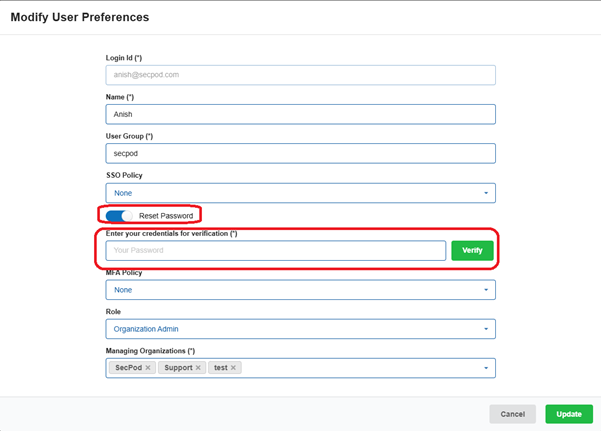This screenshot has height=431, width=601.
Task: Click empty space in Managing Organizations field
Action: pos(360,368)
